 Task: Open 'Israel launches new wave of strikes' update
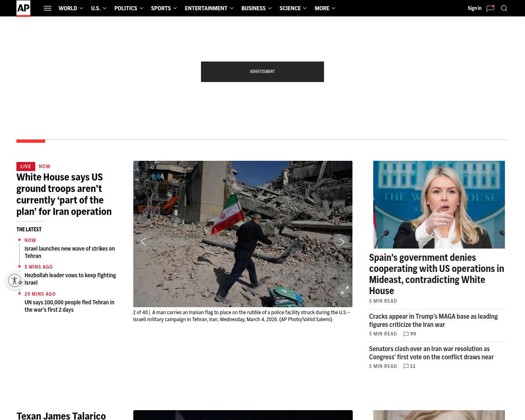point(70,252)
